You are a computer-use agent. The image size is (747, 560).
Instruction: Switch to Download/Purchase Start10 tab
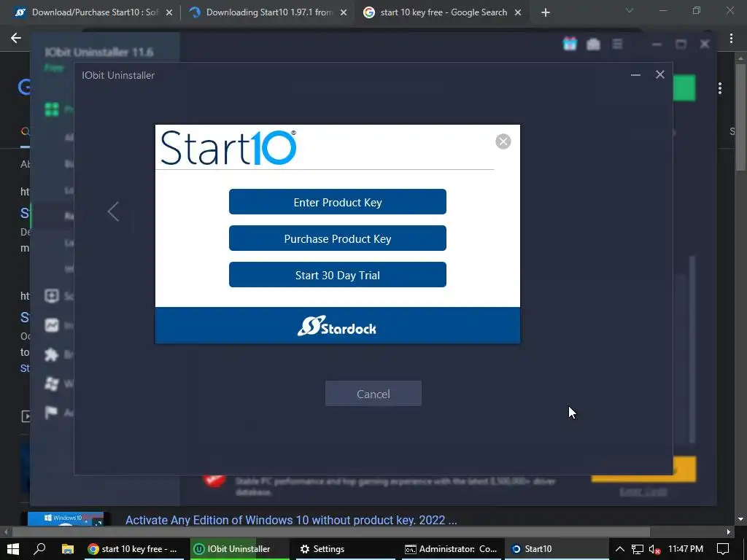tap(94, 12)
